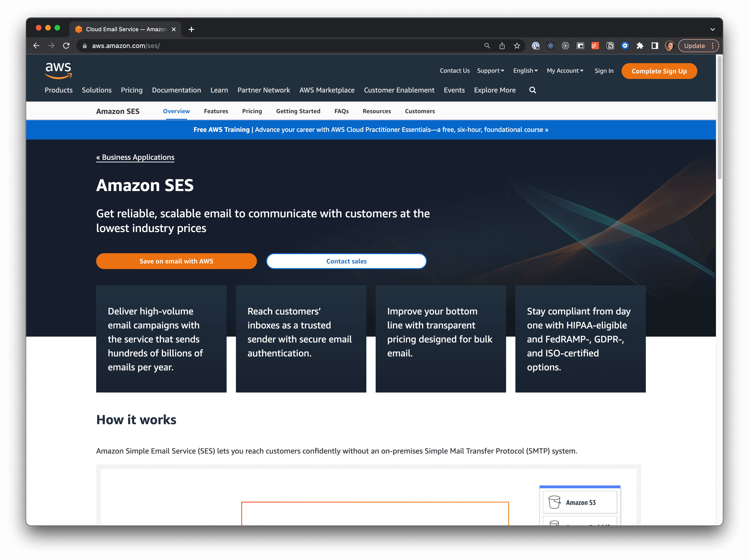Click the tab search chevron
Image resolution: width=749 pixels, height=560 pixels.
[712, 30]
